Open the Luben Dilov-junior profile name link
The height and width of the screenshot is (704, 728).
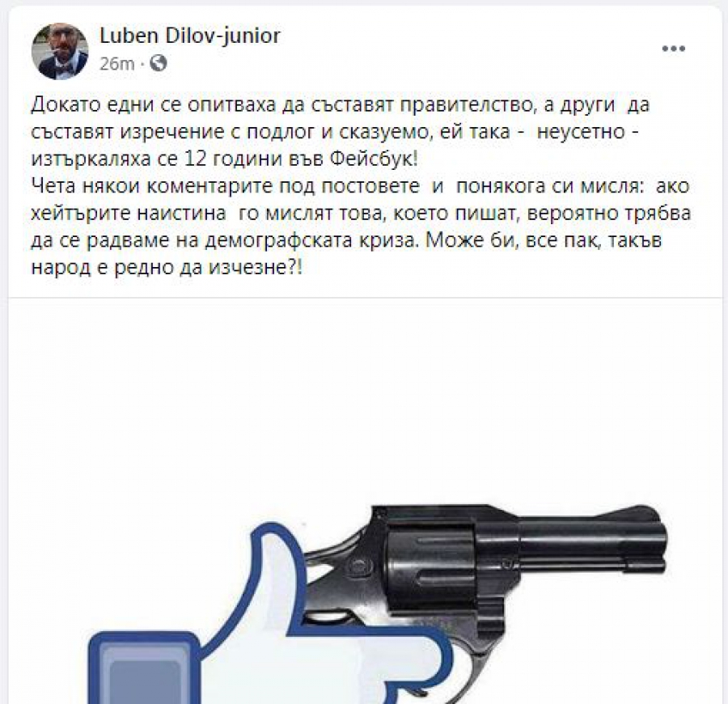pyautogui.click(x=190, y=36)
